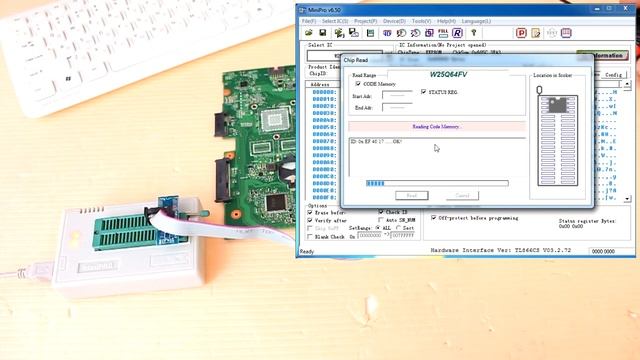Screen dimensions: 640x360
Task: Open the Select IC menu
Action: click(335, 21)
